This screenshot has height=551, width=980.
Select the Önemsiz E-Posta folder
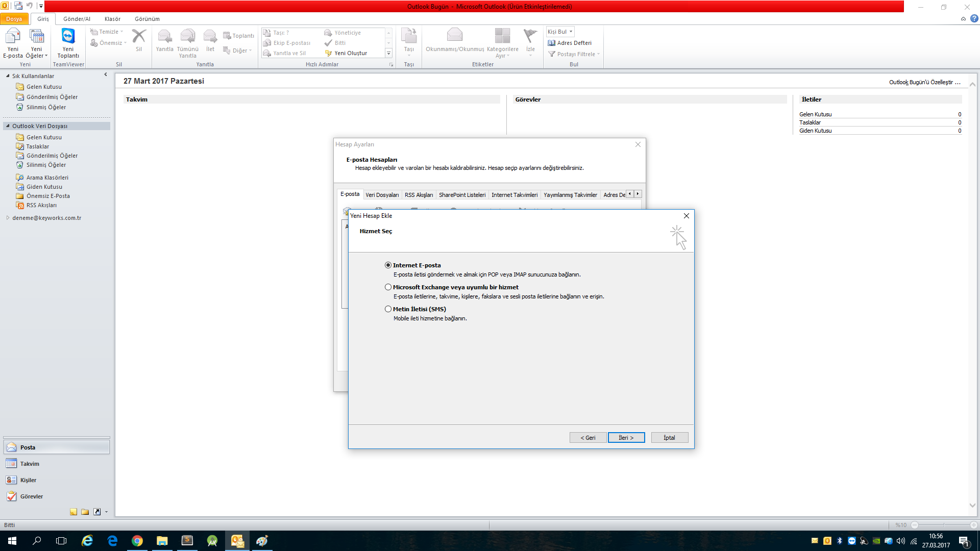(48, 196)
